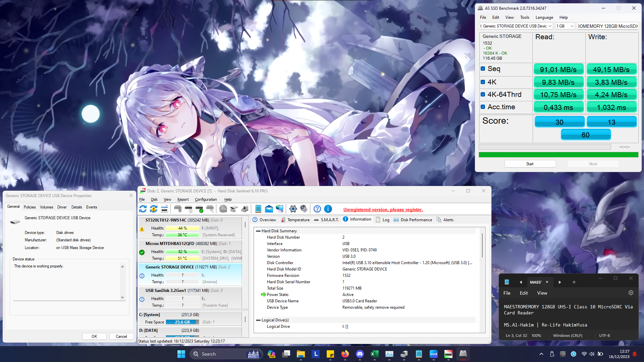This screenshot has height=362, width=644.
Task: Show hidden icons in system tray
Action: tap(541, 354)
